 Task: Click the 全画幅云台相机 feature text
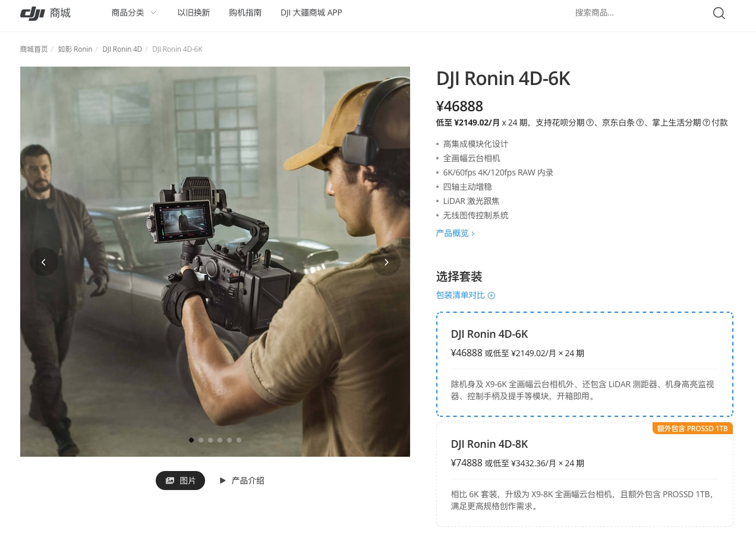[x=471, y=158]
